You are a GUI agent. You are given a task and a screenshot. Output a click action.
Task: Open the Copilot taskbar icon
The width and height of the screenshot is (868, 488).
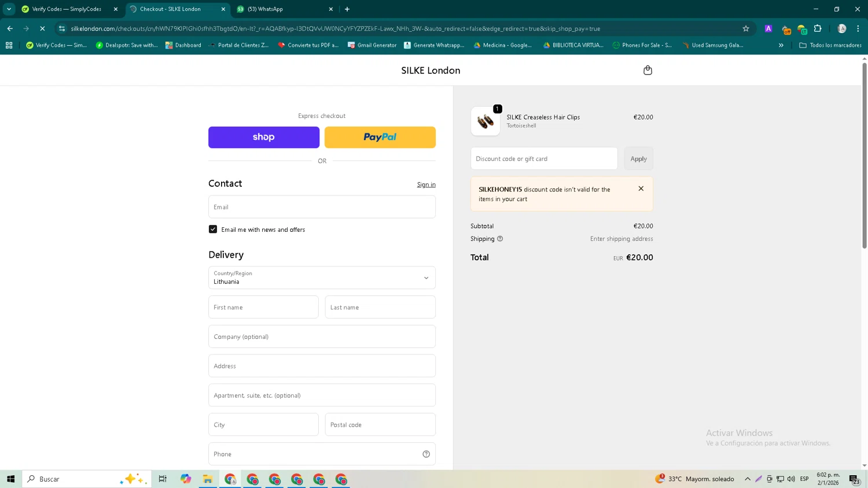[x=185, y=479]
